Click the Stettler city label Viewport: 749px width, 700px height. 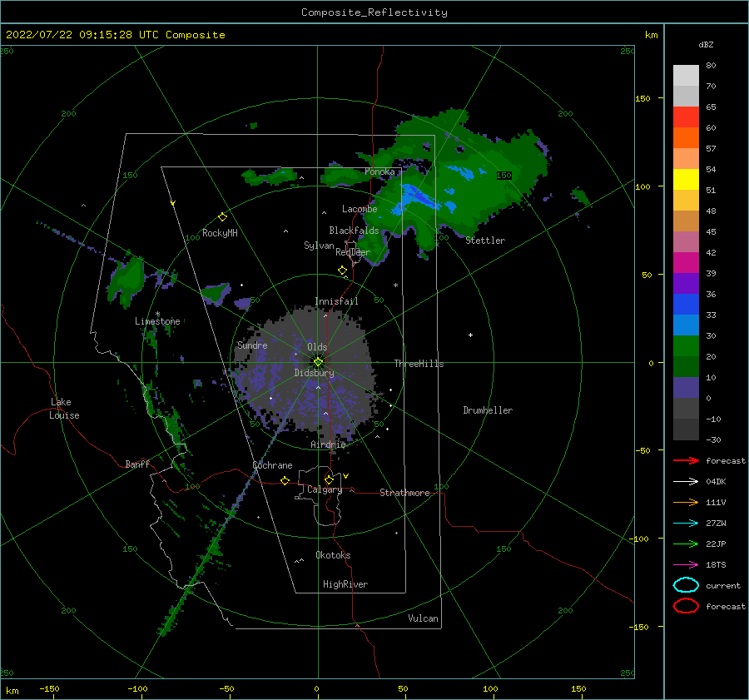(x=485, y=241)
